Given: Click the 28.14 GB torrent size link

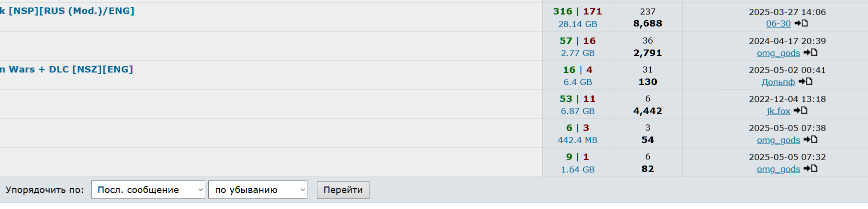Looking at the screenshot, I should point(578,24).
